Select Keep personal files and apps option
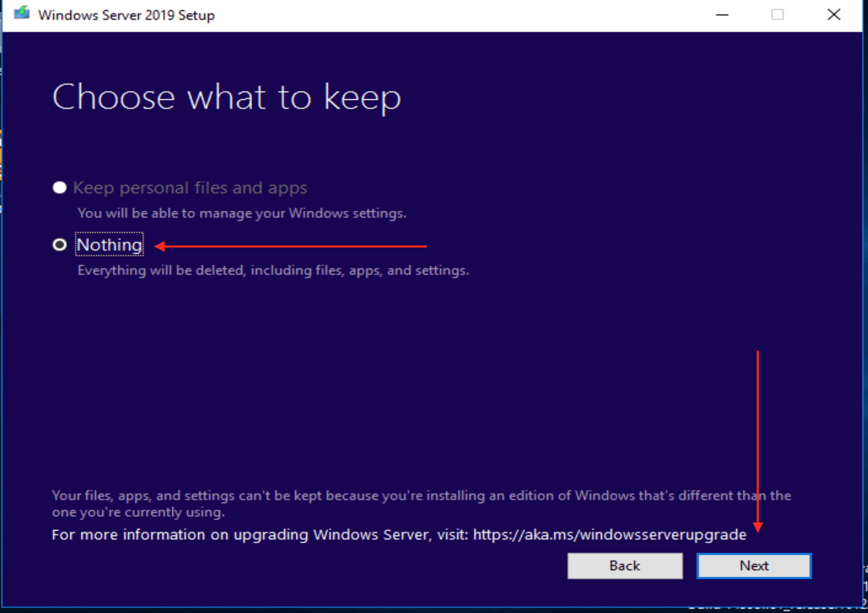The height and width of the screenshot is (613, 868). 60,188
